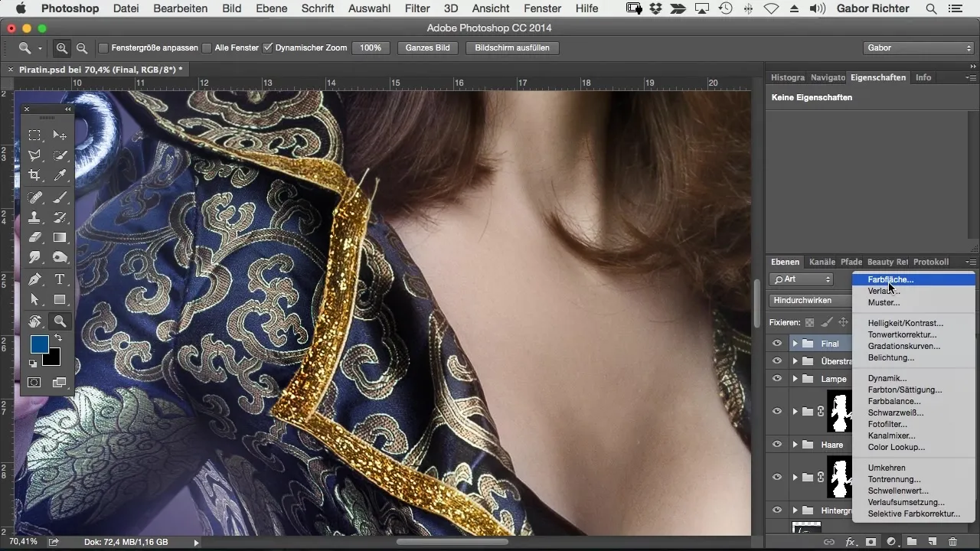
Task: Choose Gradationskurven... from the adjustment menu
Action: click(x=903, y=346)
